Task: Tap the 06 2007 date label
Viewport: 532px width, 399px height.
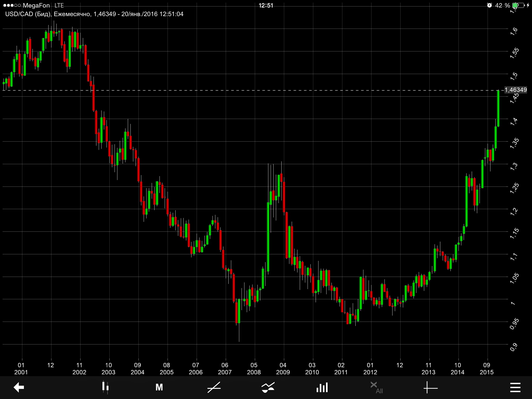Action: click(225, 369)
